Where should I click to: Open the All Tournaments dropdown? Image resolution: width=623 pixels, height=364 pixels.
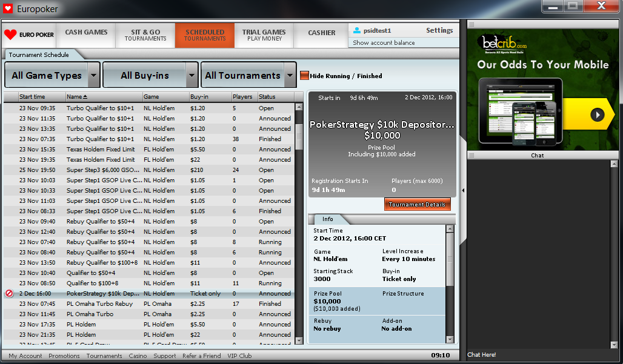click(248, 75)
